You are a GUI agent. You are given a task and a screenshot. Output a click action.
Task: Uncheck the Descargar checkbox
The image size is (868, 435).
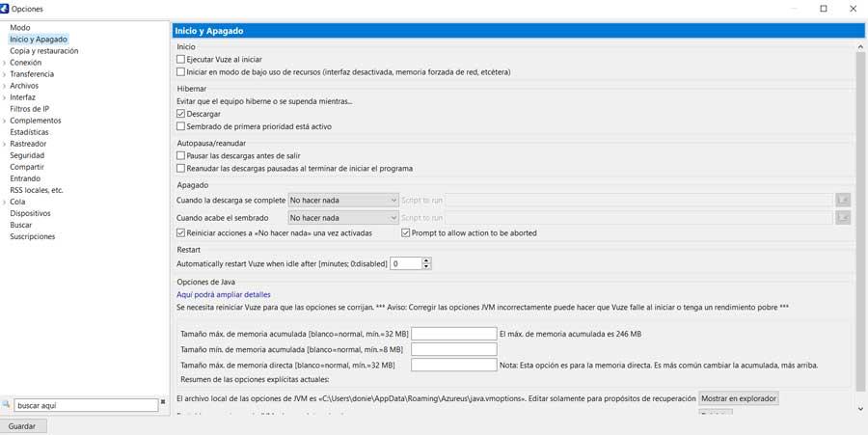180,114
